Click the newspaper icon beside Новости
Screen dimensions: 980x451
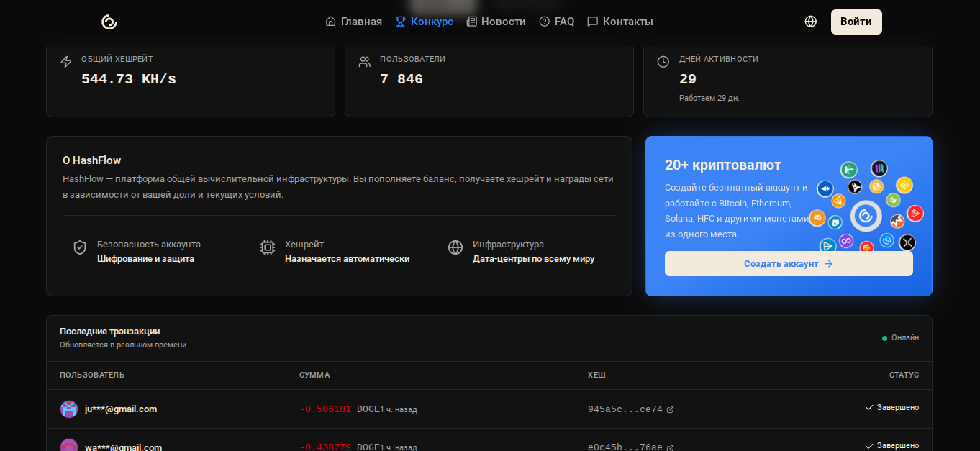[x=472, y=22]
